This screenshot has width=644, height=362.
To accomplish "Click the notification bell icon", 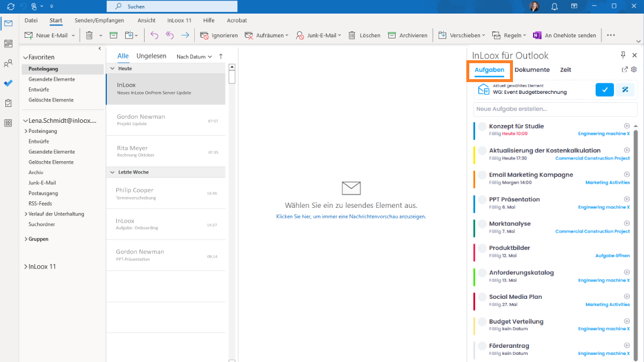I will click(x=554, y=6).
